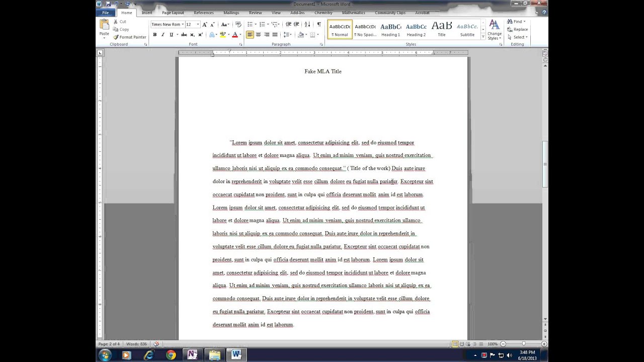Image resolution: width=644 pixels, height=362 pixels.
Task: Cut the selection with the Cut command
Action: coord(120,22)
